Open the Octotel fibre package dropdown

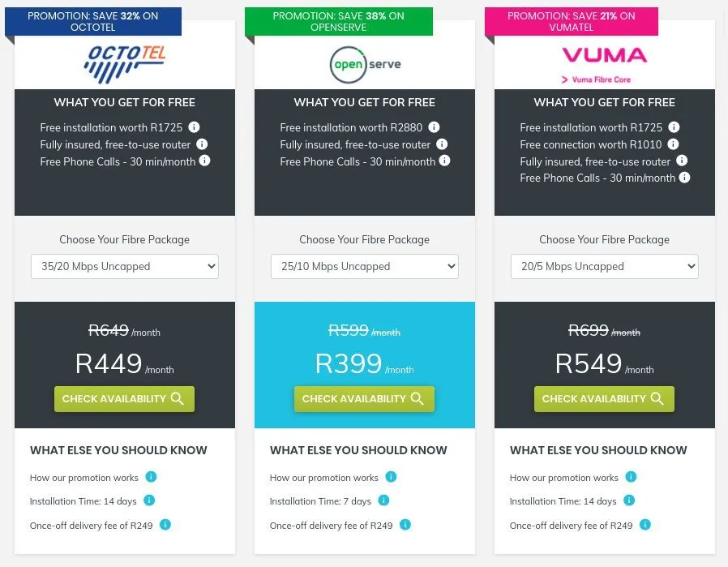[x=124, y=266]
